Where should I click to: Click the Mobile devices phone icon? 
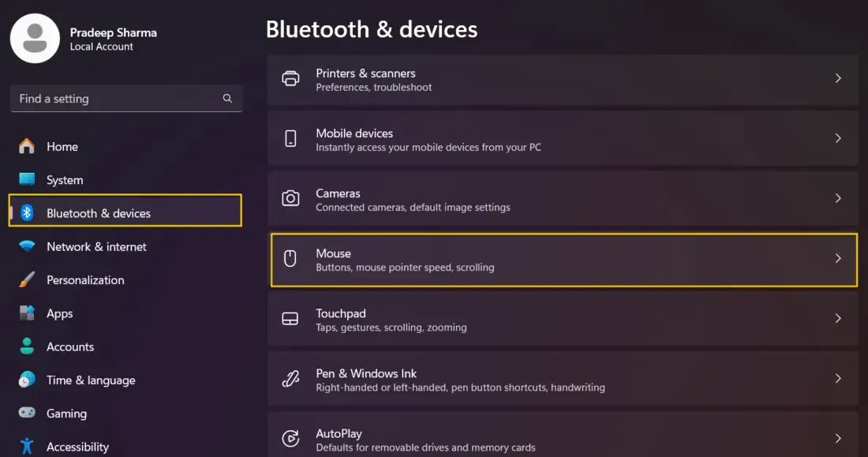coord(291,137)
